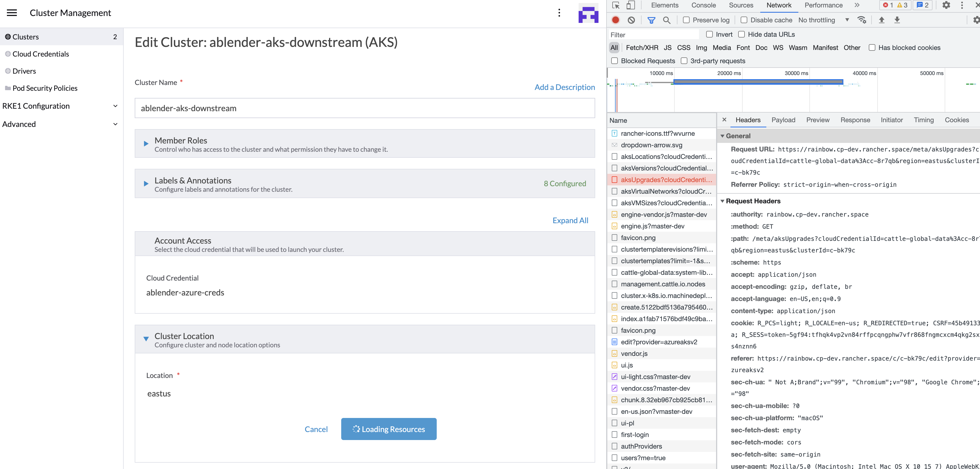Enable Hide data URLs filtering
Viewport: 980px width, 469px height.
tap(741, 34)
